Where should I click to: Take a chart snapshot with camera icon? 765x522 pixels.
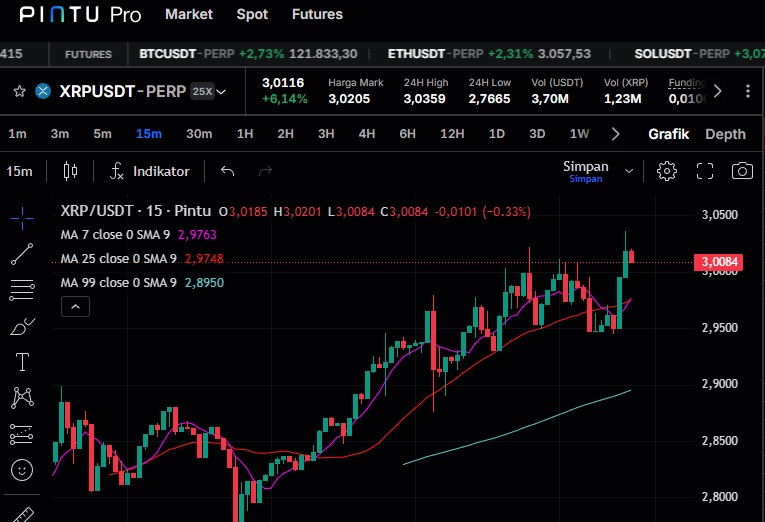click(x=742, y=171)
